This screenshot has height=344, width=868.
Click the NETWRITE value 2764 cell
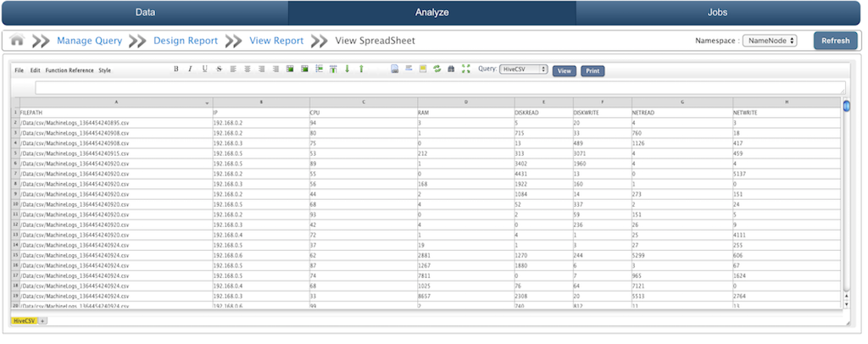[x=786, y=296]
